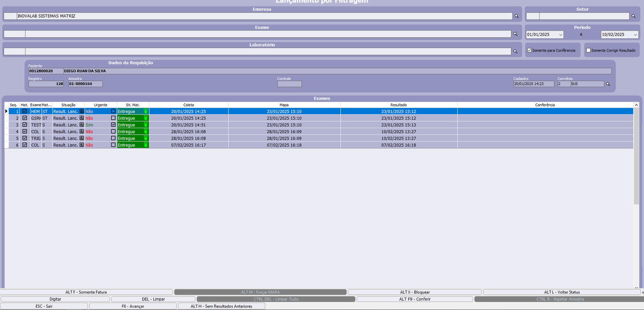Open the Laboratório search magnifier
644x310 pixels.
515,52
